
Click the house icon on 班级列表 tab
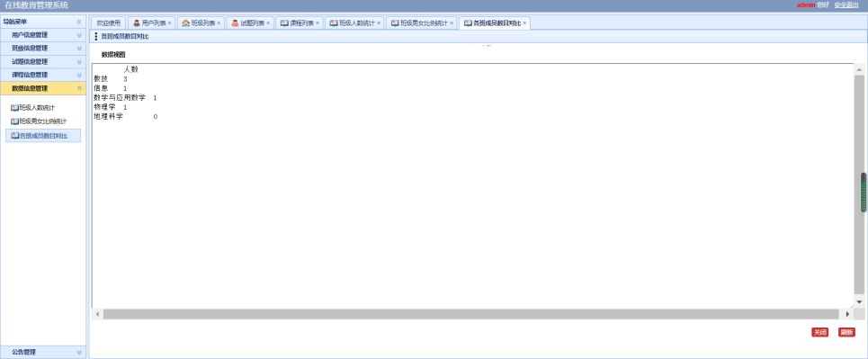(x=185, y=23)
